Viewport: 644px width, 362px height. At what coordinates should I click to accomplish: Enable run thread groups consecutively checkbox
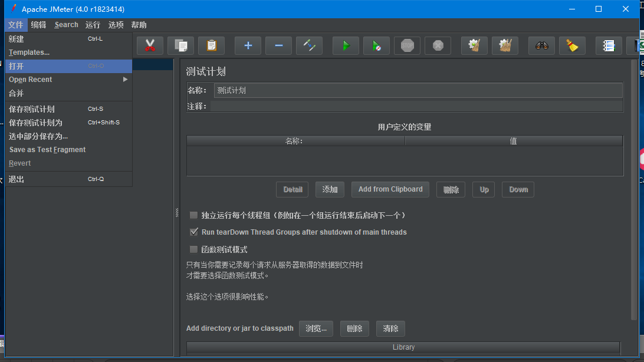point(193,215)
